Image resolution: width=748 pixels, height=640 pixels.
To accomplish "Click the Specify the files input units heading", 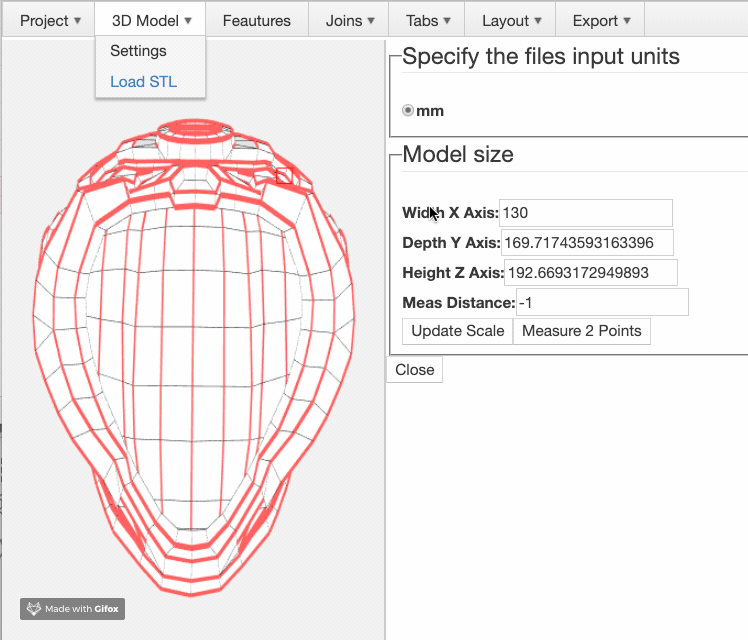I will (541, 56).
